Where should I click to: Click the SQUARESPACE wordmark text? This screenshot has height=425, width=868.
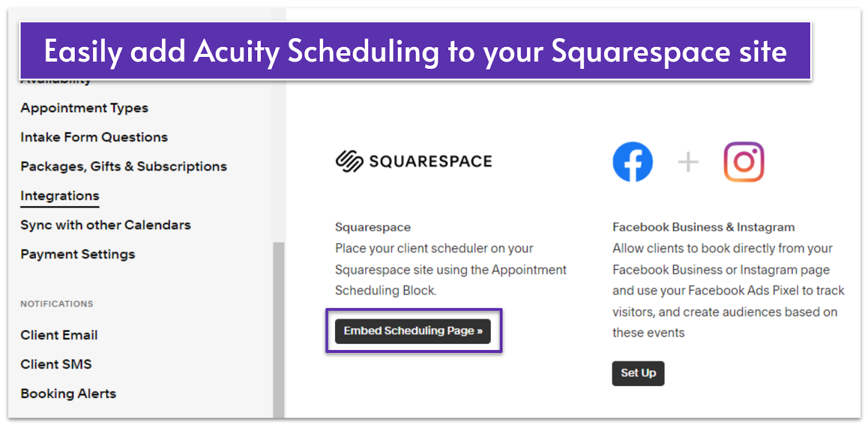[x=431, y=161]
